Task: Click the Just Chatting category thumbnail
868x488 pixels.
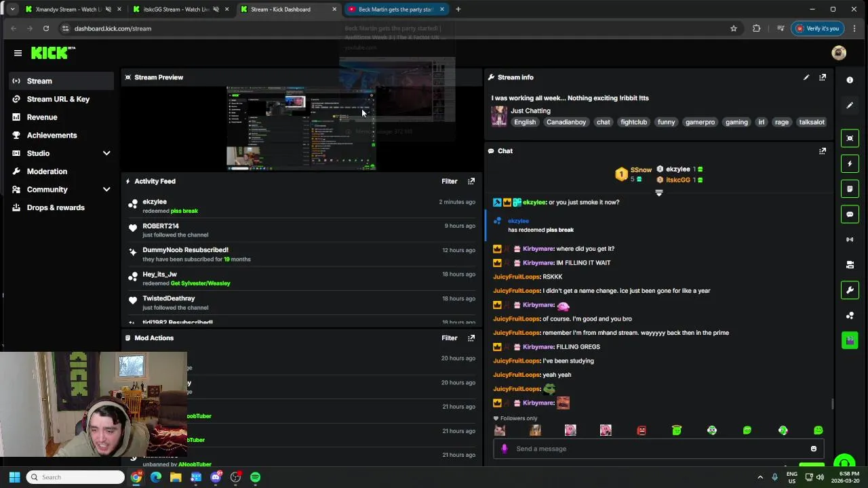Action: point(499,116)
